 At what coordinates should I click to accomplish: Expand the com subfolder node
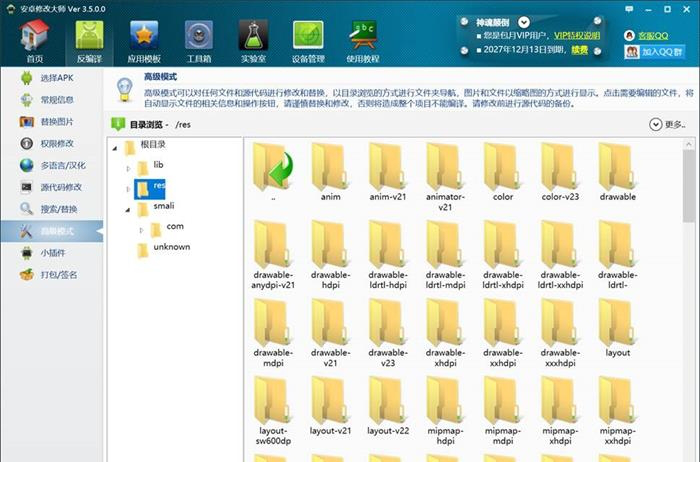[x=142, y=228]
